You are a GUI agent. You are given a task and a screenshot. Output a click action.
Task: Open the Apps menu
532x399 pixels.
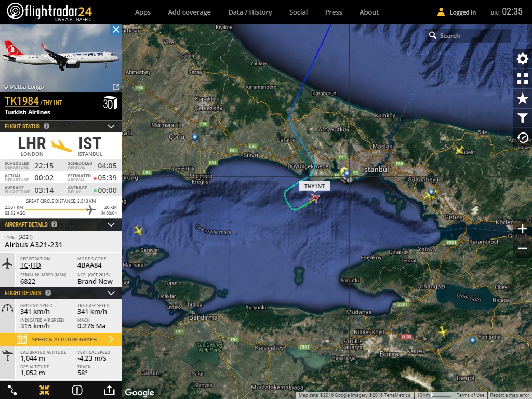[142, 12]
